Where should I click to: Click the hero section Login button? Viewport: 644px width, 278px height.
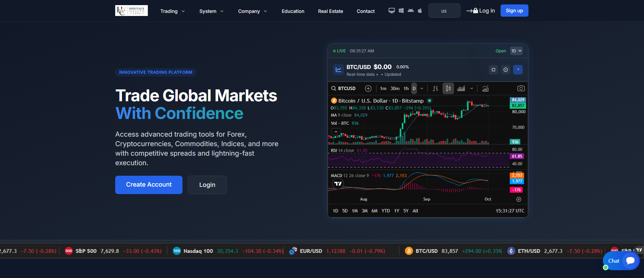[x=207, y=185]
